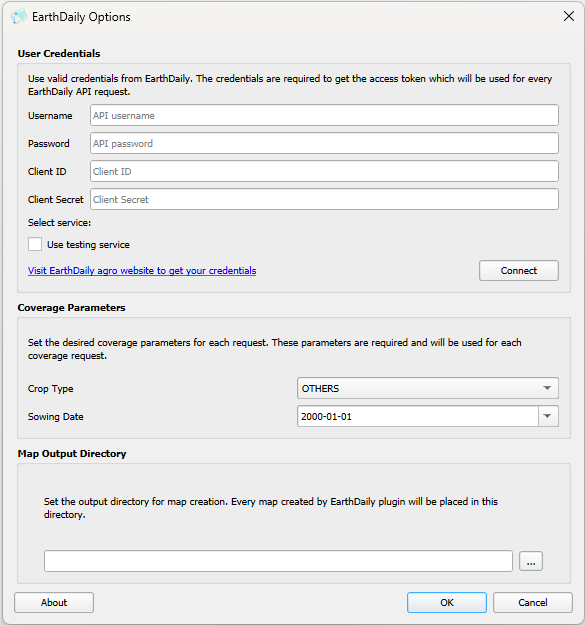Confirm settings with OK button
Screen dimensions: 585x626
[447, 602]
